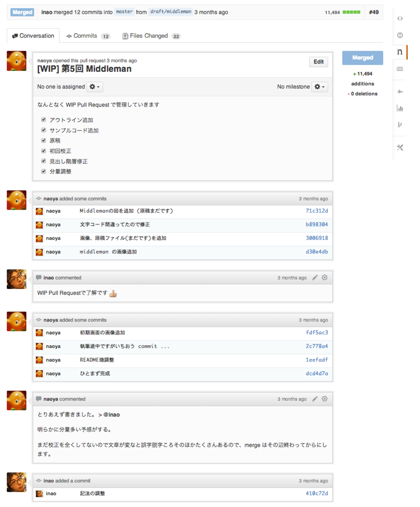Click commit message '文字コード間違ってたので修正'
The height and width of the screenshot is (507, 420).
click(x=115, y=224)
